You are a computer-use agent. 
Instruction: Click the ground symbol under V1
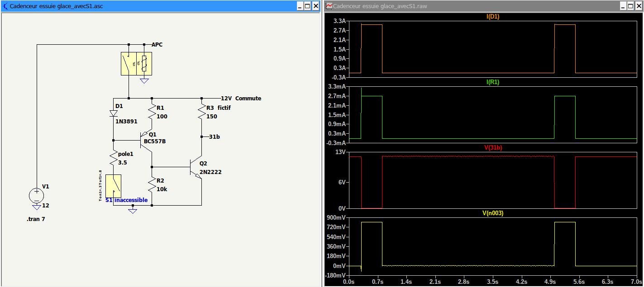click(37, 207)
